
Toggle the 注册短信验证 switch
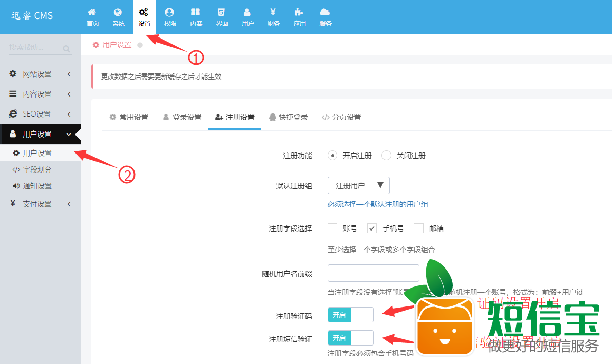click(x=351, y=338)
